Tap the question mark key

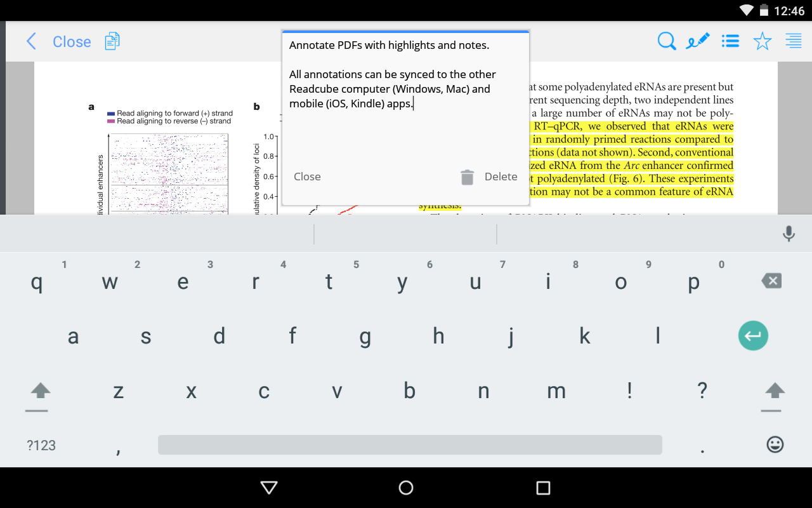tap(702, 391)
